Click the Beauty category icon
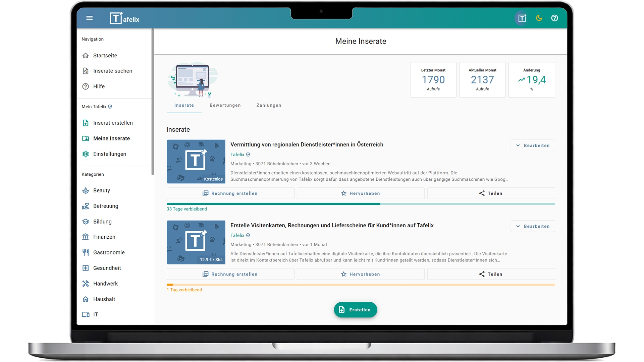The image size is (644, 362). [x=86, y=191]
